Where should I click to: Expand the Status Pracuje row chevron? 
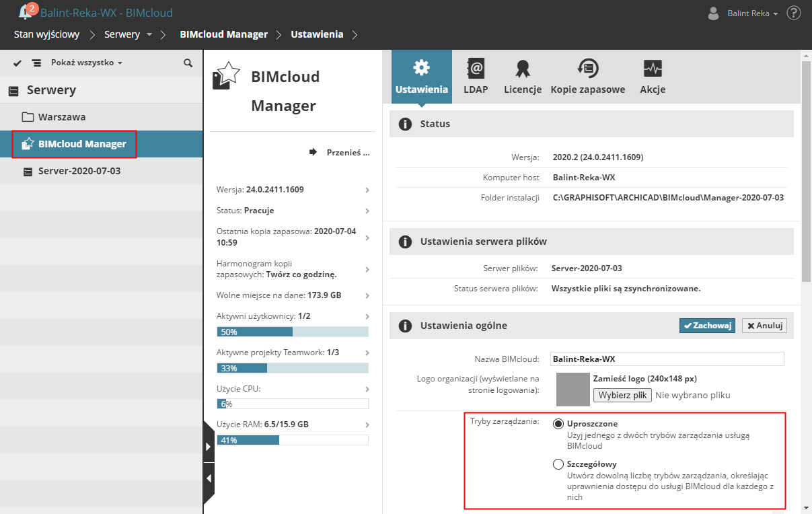[367, 211]
